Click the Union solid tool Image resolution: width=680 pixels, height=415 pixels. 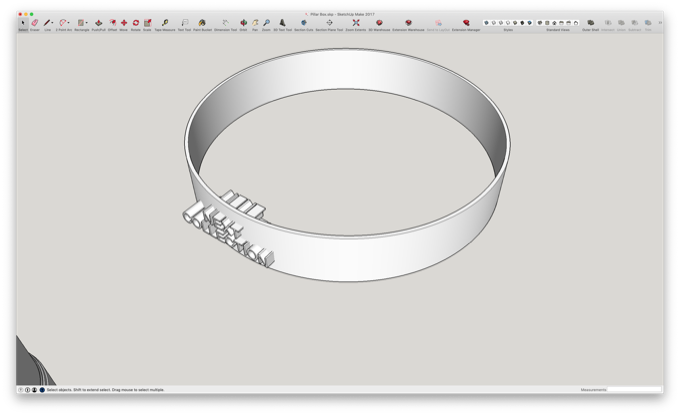tap(621, 23)
